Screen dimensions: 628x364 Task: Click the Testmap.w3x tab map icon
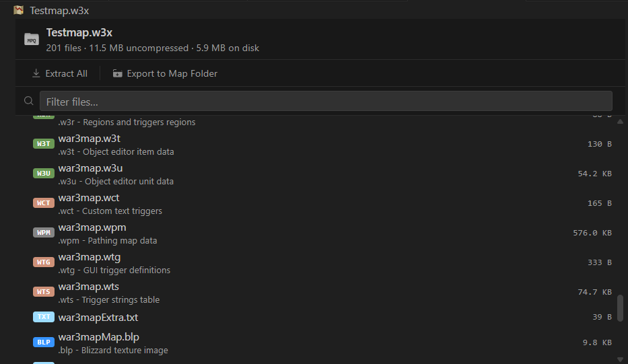point(18,10)
